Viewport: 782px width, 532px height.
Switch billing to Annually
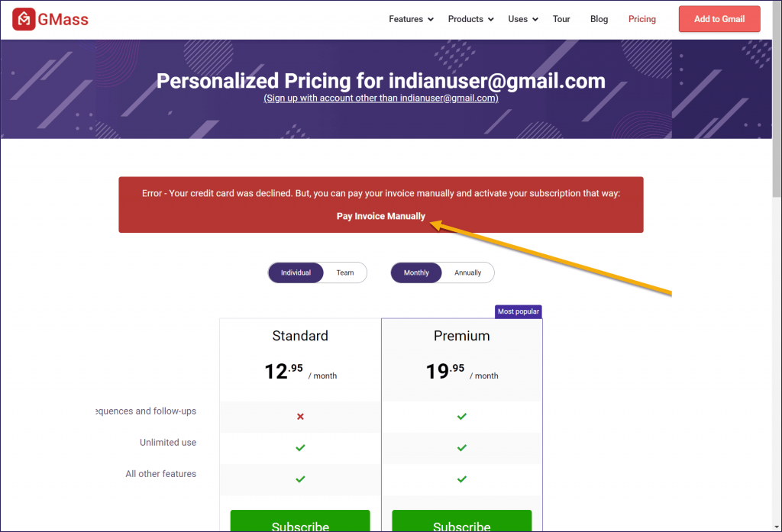click(x=468, y=272)
